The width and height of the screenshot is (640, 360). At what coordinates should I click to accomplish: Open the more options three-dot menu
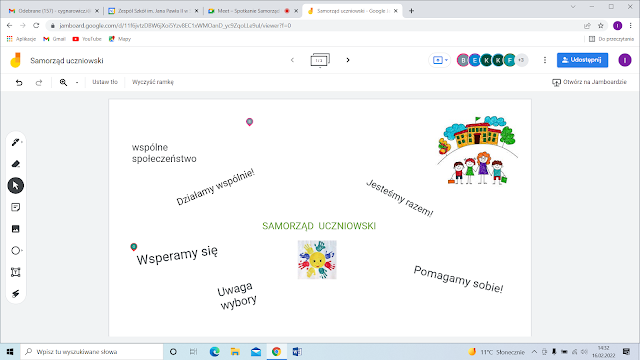click(x=544, y=60)
